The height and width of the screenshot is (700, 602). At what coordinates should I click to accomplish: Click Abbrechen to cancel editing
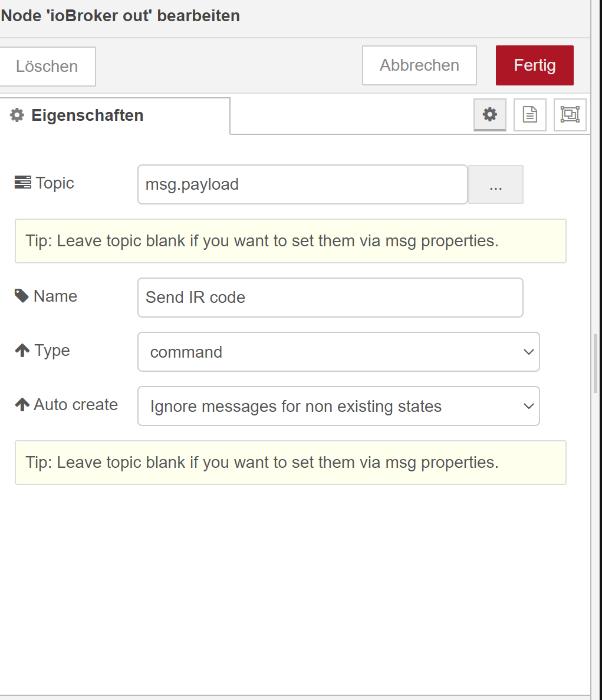[419, 65]
